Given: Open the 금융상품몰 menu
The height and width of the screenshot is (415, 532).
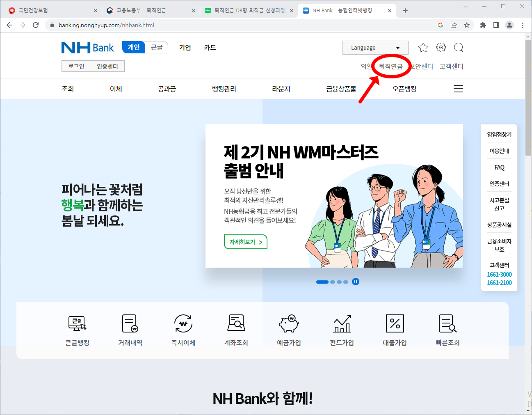Looking at the screenshot, I should 341,89.
